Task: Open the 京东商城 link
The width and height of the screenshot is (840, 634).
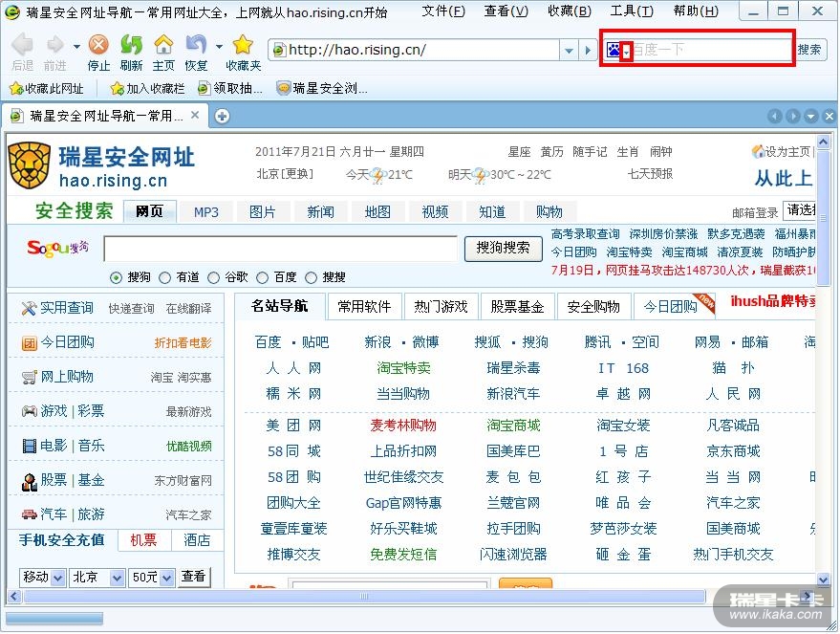Action: pos(733,451)
